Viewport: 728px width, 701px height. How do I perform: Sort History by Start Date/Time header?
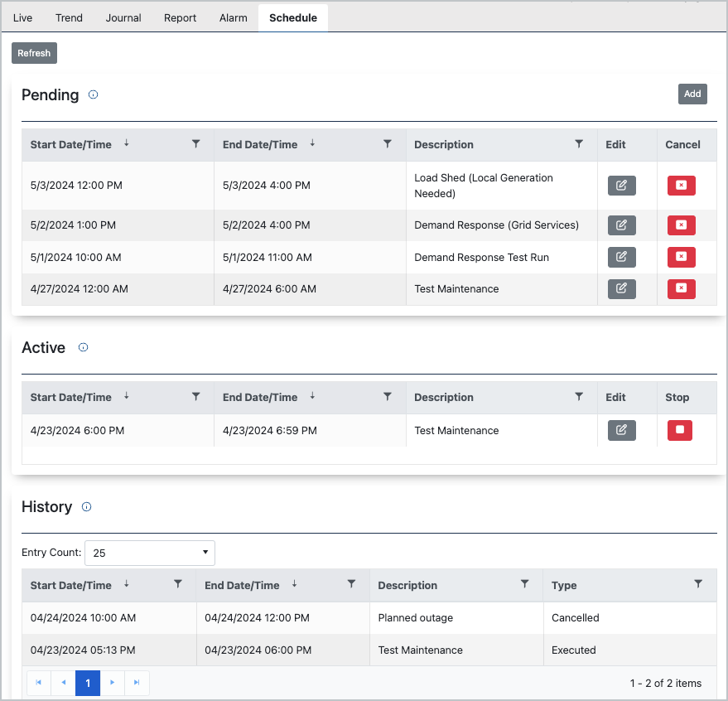click(70, 585)
